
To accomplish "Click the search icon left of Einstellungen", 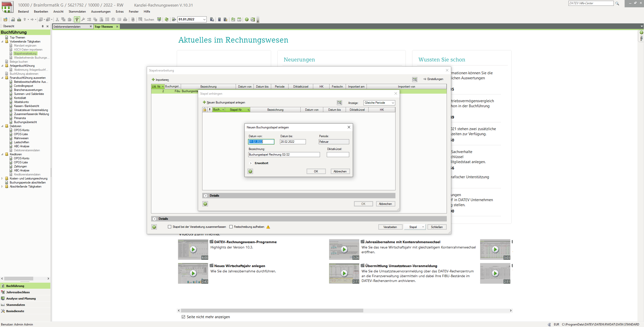I will click(415, 79).
